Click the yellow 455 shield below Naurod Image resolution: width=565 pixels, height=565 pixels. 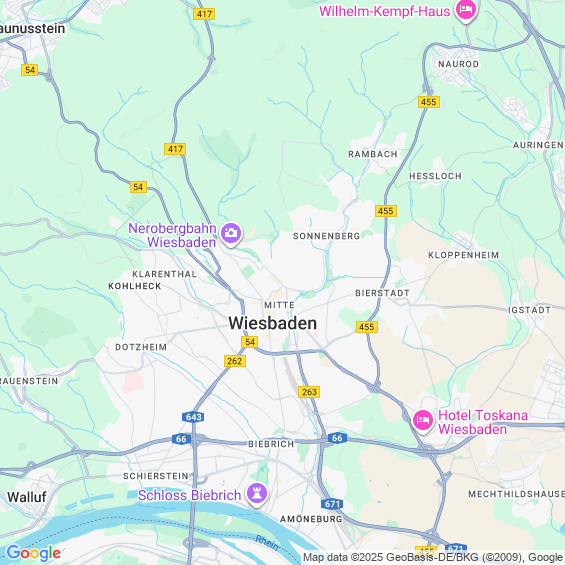pos(429,102)
